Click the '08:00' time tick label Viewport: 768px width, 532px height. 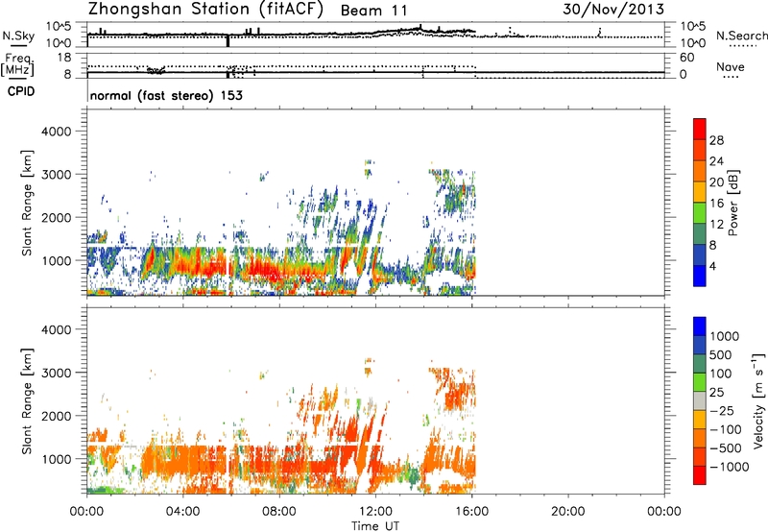coord(278,512)
